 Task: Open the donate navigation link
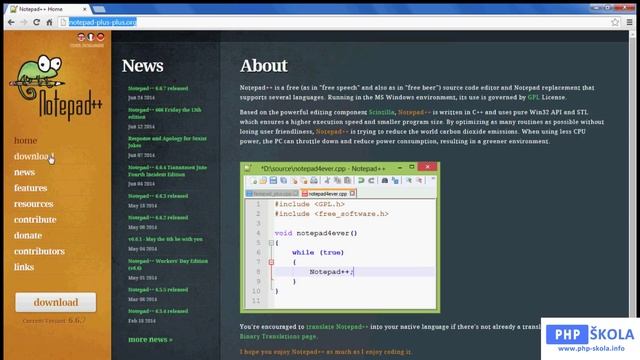click(x=28, y=236)
